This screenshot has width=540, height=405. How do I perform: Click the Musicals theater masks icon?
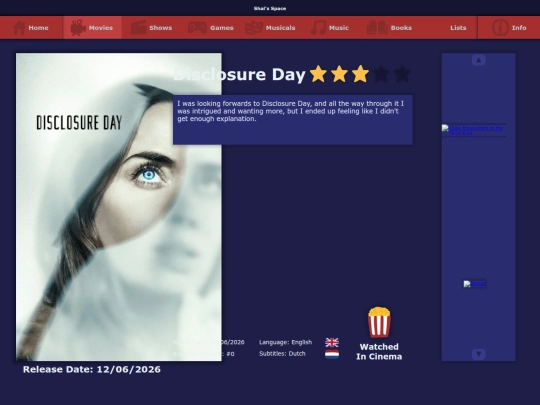pos(253,28)
